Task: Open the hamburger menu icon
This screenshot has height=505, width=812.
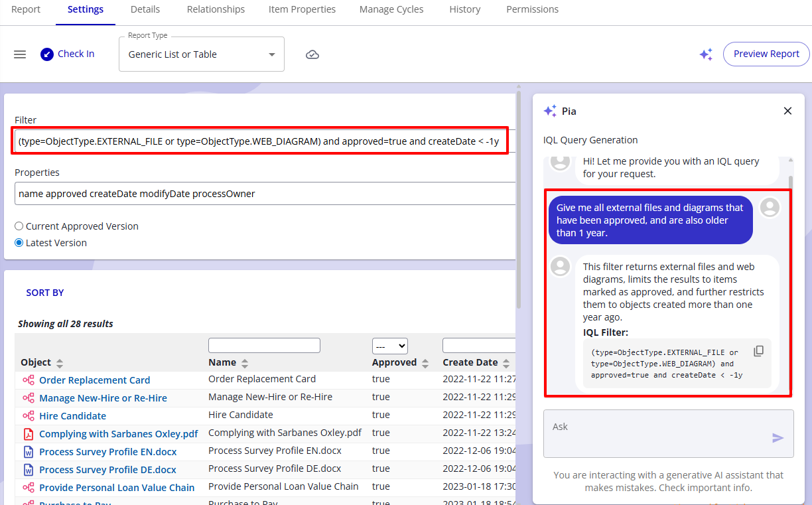Action: pyautogui.click(x=20, y=54)
